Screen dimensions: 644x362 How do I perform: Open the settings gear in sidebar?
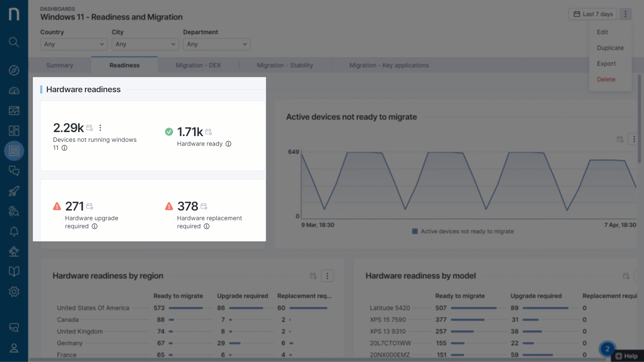pyautogui.click(x=14, y=292)
